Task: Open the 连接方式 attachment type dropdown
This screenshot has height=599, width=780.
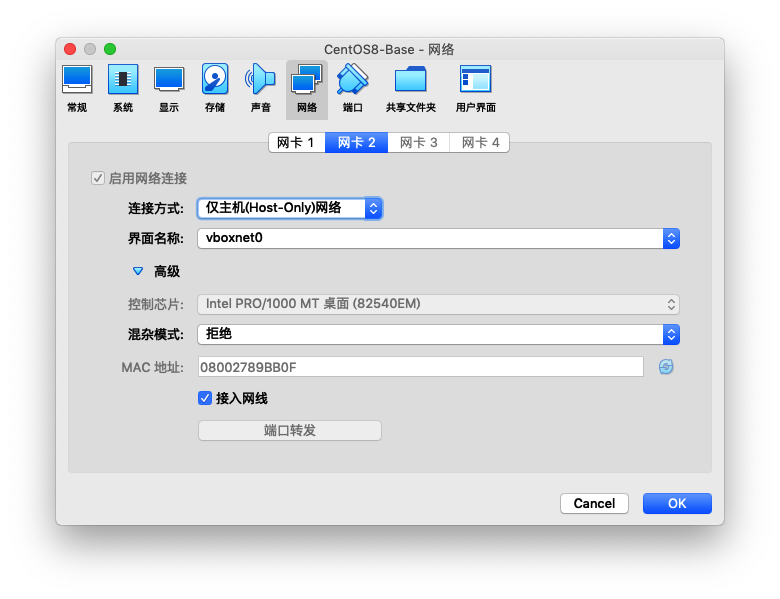Action: pyautogui.click(x=289, y=208)
